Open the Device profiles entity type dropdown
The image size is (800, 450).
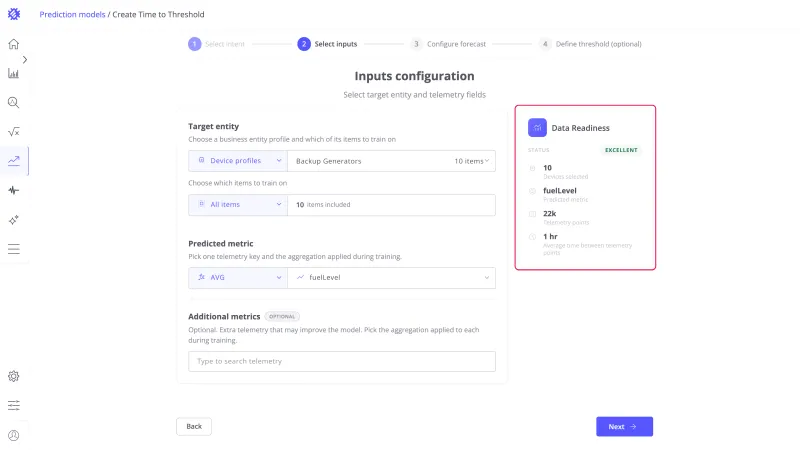[238, 161]
